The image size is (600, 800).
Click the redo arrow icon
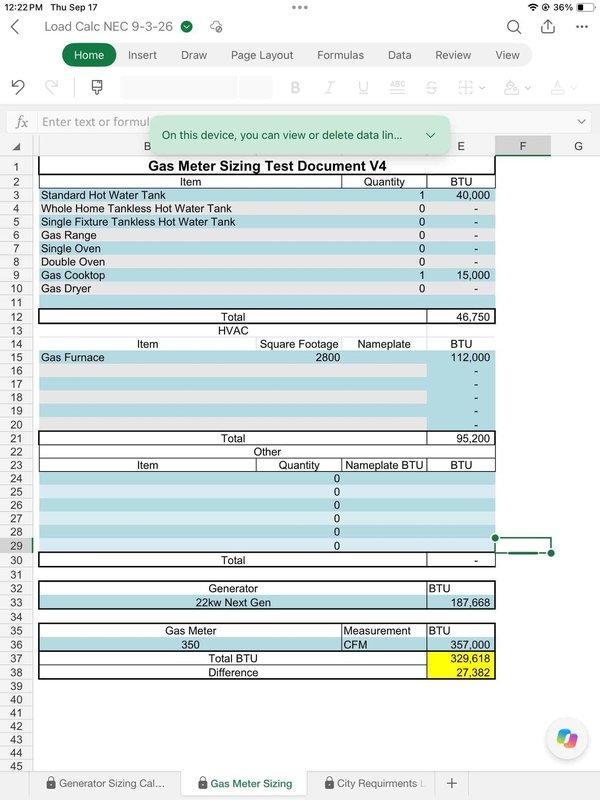(x=52, y=87)
